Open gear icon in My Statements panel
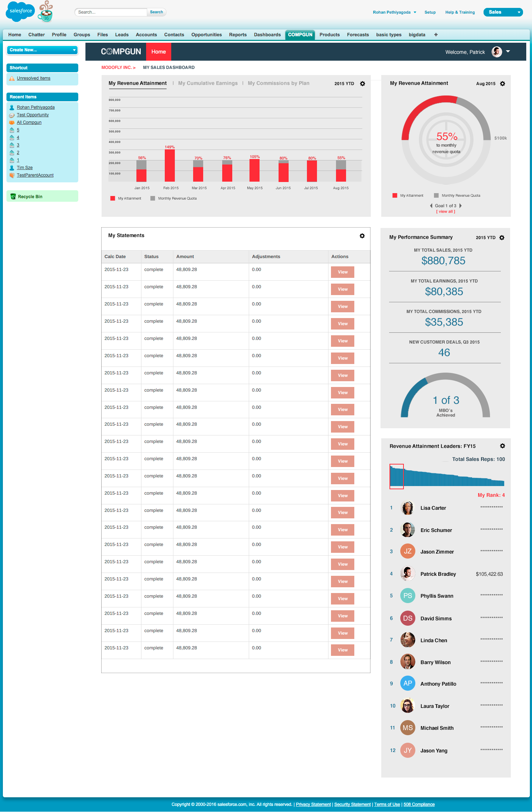 tap(362, 236)
